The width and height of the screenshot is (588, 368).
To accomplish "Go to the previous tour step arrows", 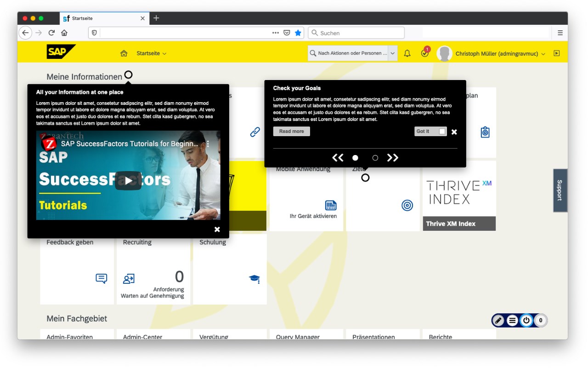I will 338,158.
